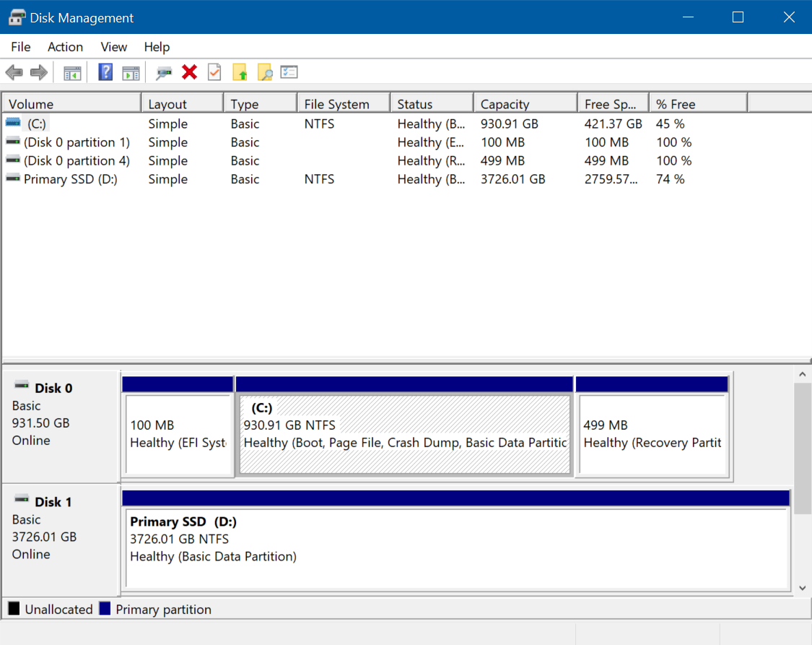Click the Properties checkmark page icon
Screen dimensions: 812x645
(x=214, y=72)
